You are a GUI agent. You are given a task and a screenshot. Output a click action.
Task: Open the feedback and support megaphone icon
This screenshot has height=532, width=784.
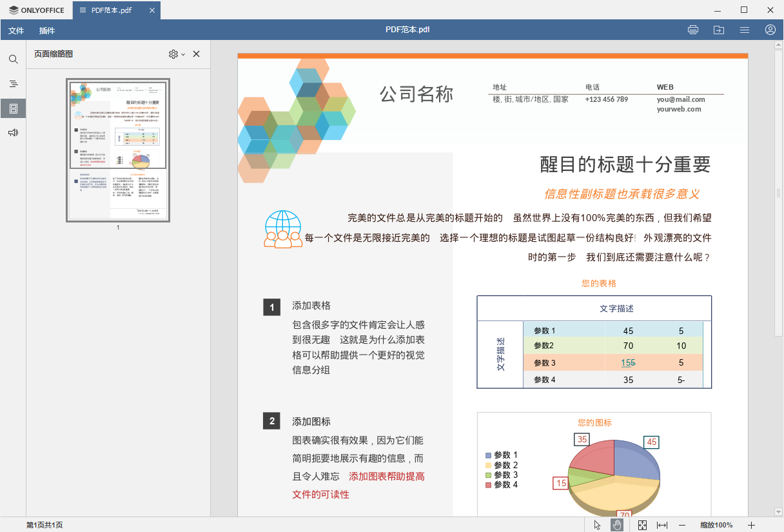(13, 133)
